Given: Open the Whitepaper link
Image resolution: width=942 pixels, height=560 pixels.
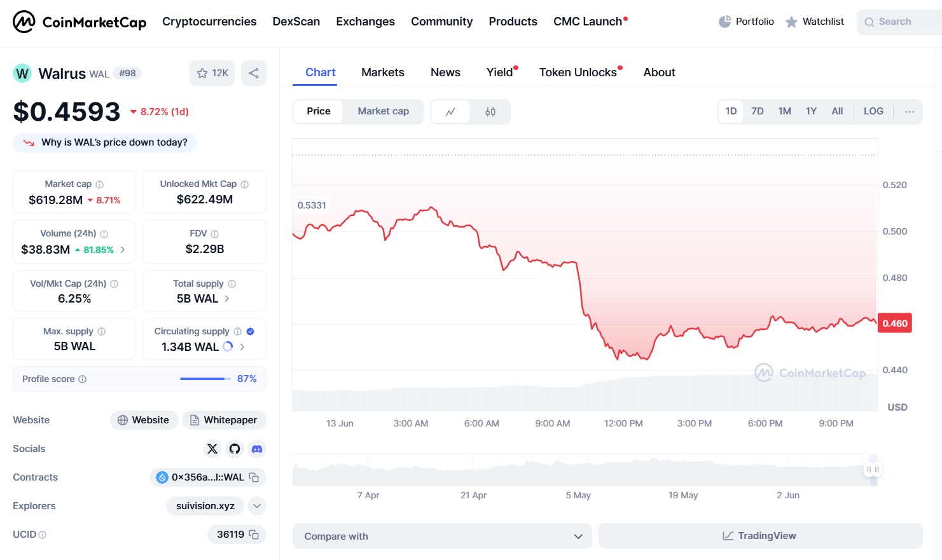Looking at the screenshot, I should point(224,420).
